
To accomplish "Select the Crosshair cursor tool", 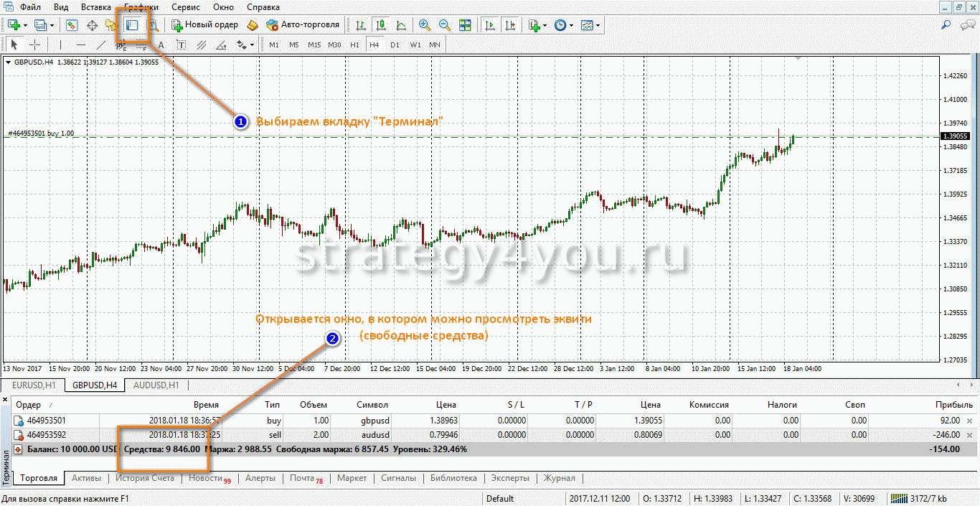I will (x=34, y=44).
